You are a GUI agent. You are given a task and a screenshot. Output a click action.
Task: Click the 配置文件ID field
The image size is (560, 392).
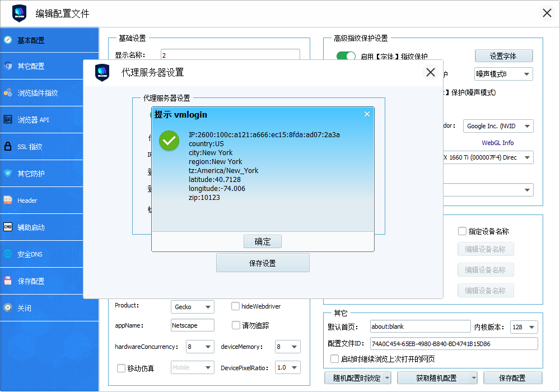(x=454, y=343)
